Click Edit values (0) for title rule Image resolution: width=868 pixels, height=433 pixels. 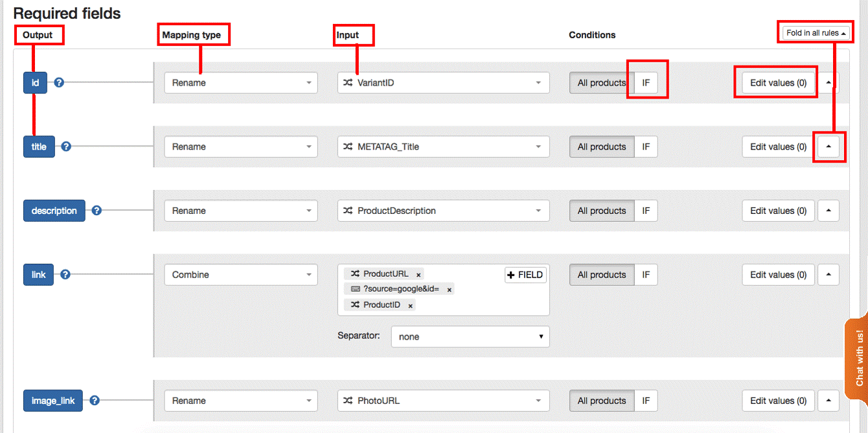(x=778, y=146)
